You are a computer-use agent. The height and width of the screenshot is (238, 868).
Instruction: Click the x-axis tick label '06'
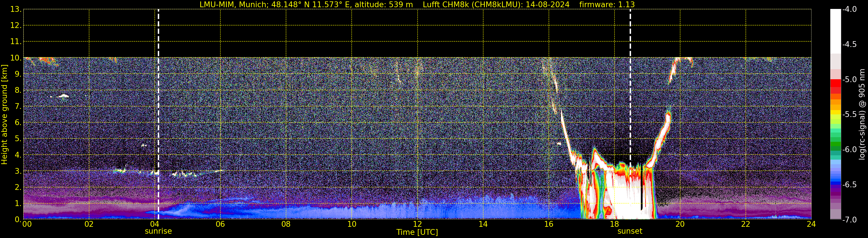coord(220,224)
